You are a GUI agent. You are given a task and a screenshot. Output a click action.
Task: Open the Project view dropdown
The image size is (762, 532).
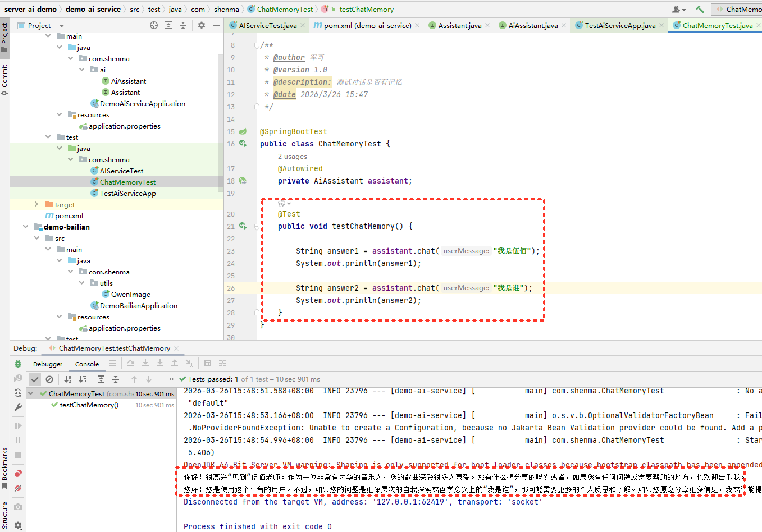point(62,26)
